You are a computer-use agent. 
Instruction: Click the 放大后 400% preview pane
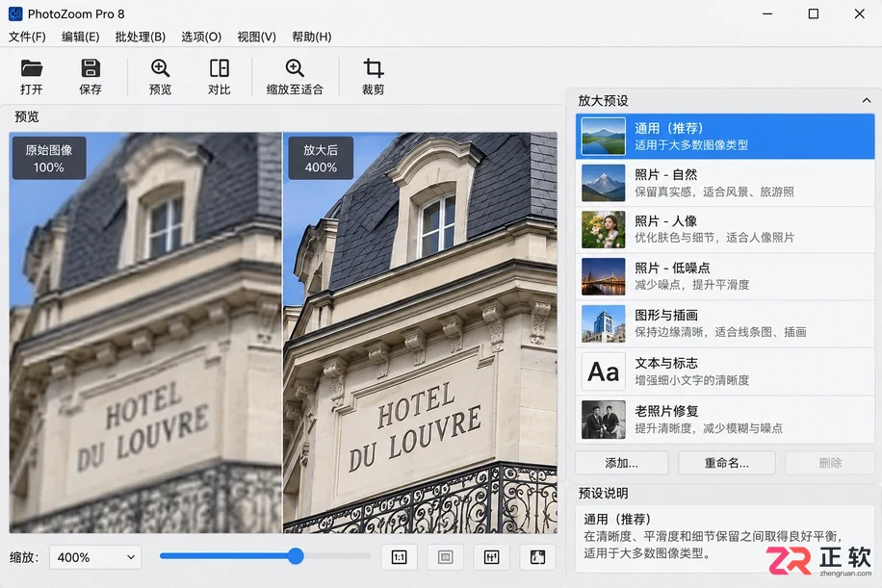(x=420, y=332)
